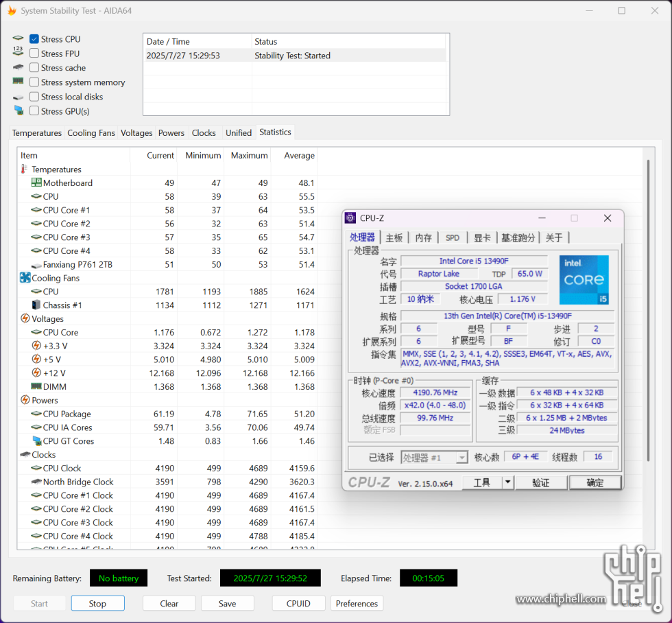Switch to the Voltages tab
This screenshot has height=623, width=672.
click(x=136, y=133)
